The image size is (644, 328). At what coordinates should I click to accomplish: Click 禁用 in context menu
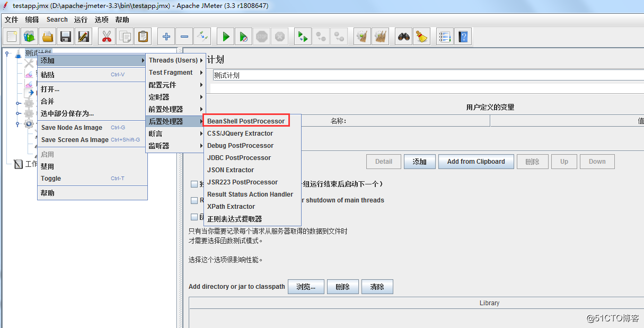point(92,166)
